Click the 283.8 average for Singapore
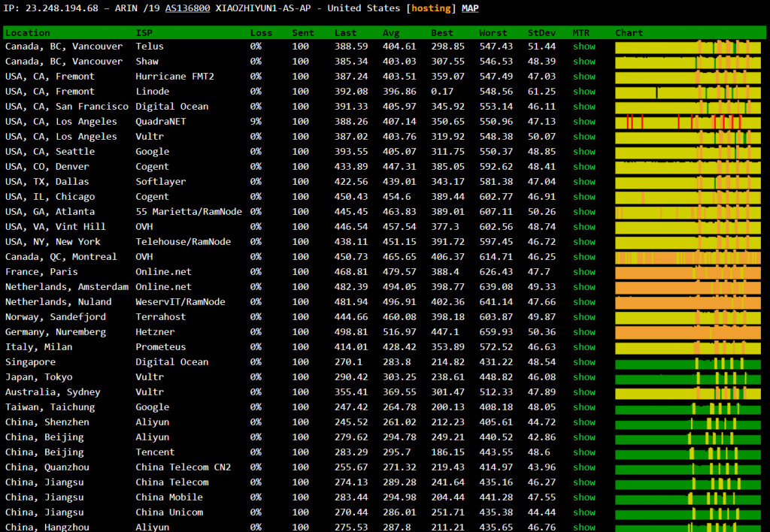 tap(396, 362)
